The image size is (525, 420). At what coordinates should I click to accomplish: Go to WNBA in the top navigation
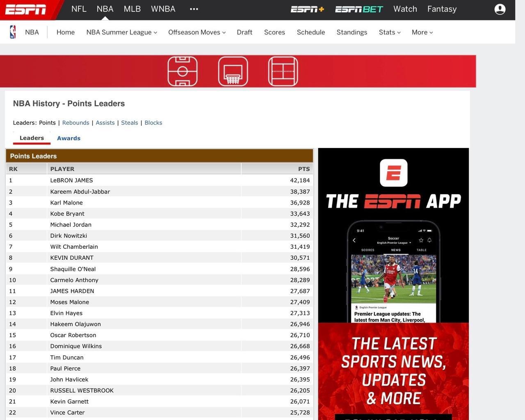click(x=163, y=9)
